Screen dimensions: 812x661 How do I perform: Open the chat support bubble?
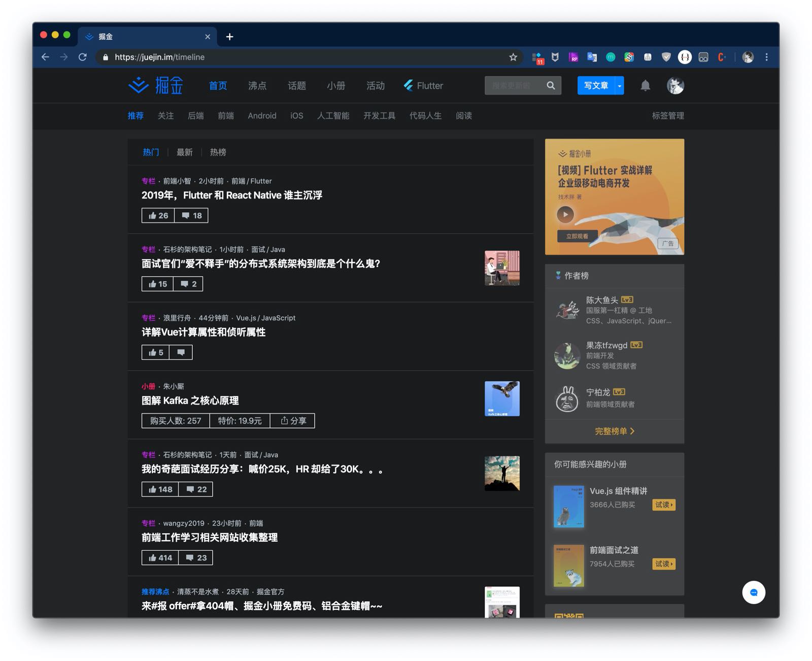tap(754, 592)
